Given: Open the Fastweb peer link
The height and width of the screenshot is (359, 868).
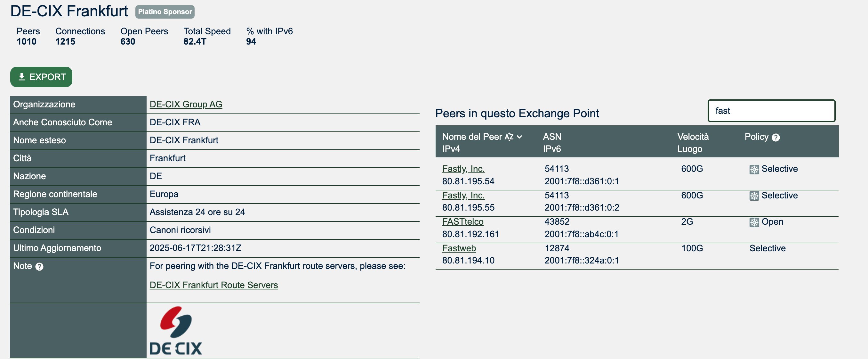Looking at the screenshot, I should (459, 248).
